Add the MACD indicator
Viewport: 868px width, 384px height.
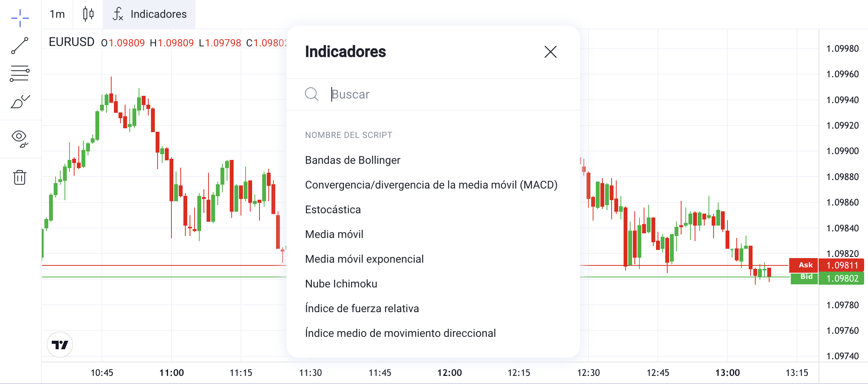click(x=431, y=185)
